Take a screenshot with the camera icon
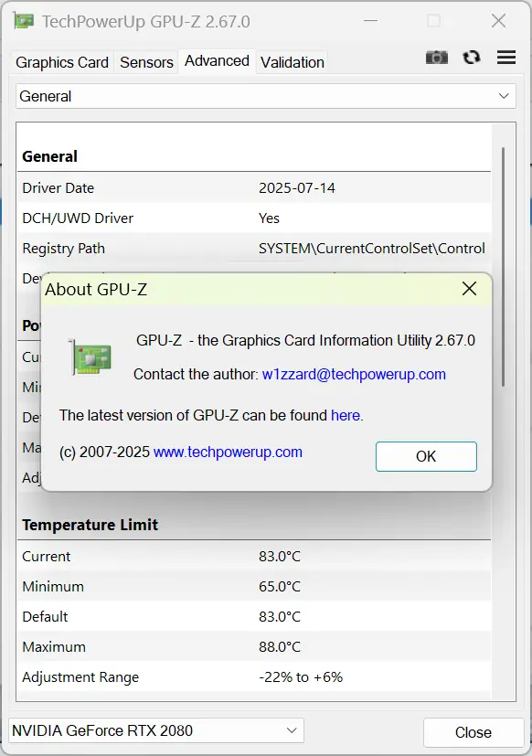The width and height of the screenshot is (532, 756). coord(437,58)
